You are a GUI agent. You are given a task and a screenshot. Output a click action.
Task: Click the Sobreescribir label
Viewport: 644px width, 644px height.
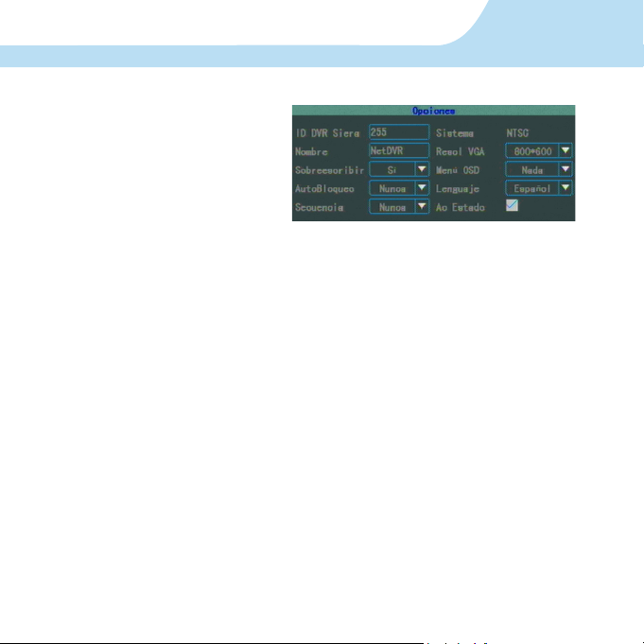pos(329,170)
